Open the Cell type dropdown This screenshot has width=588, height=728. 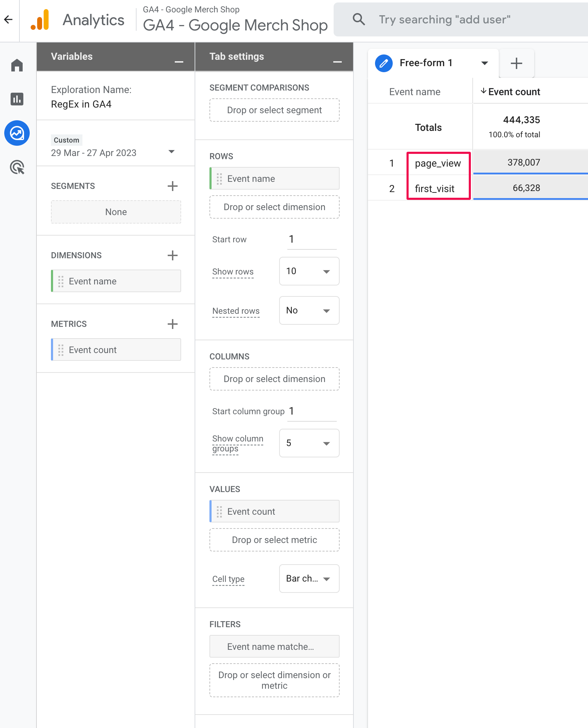(x=309, y=579)
